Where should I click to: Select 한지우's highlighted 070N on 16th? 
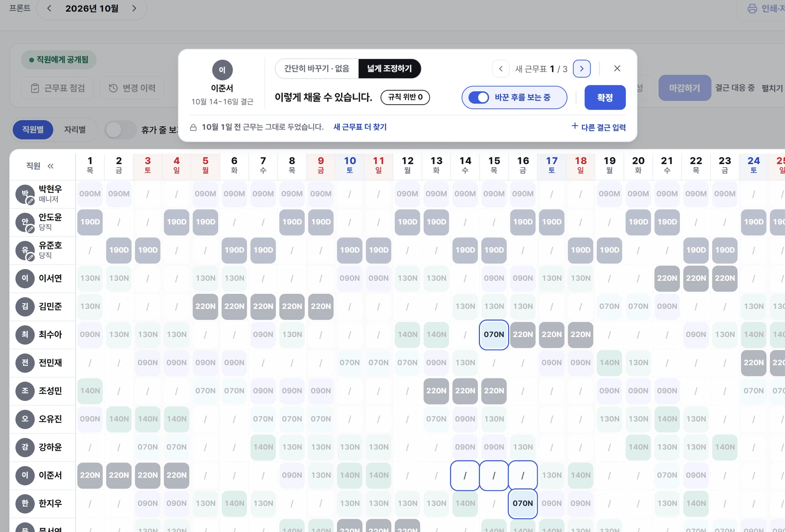523,503
